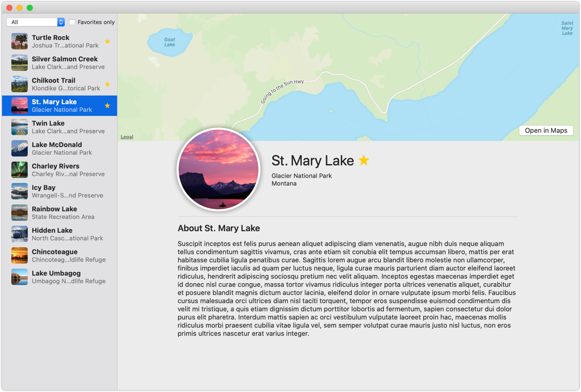Minimize window with the yellow button
Image resolution: width=581 pixels, height=392 pixels.
tap(19, 8)
